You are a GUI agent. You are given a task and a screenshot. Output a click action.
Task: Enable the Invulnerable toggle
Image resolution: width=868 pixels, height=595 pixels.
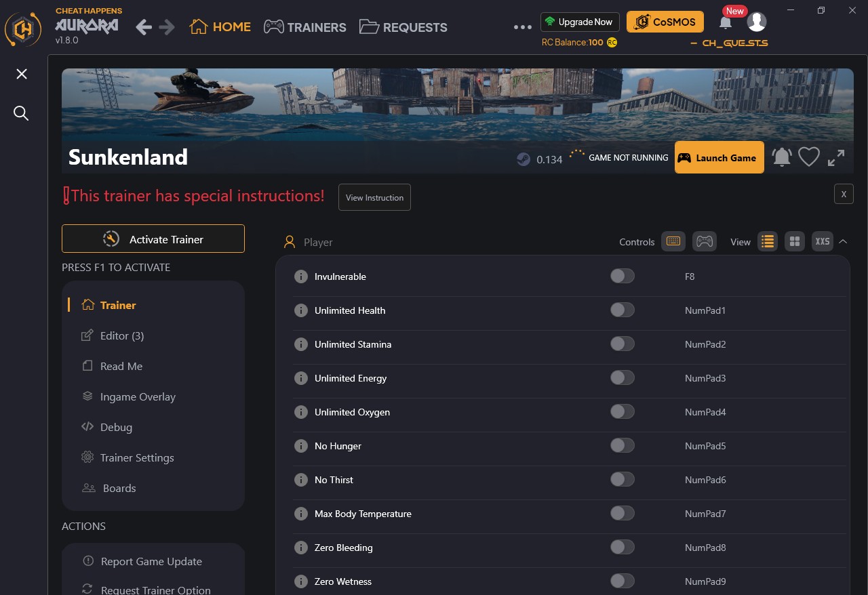[x=622, y=276]
